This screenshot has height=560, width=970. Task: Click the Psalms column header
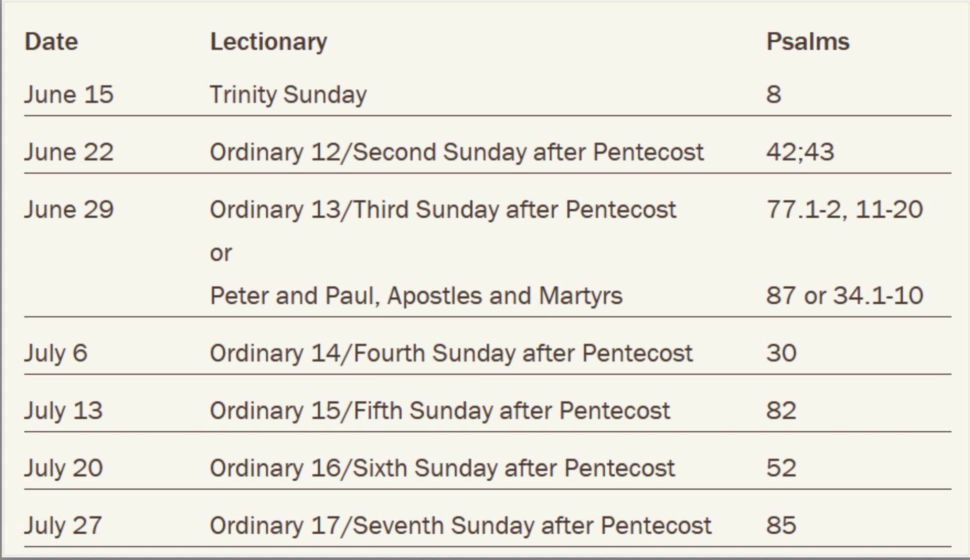click(x=808, y=42)
